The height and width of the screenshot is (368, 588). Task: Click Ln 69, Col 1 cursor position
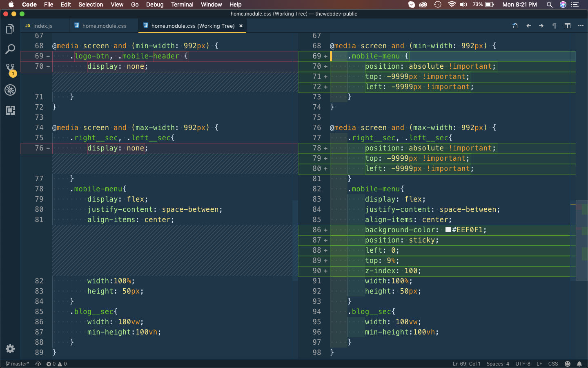466,364
